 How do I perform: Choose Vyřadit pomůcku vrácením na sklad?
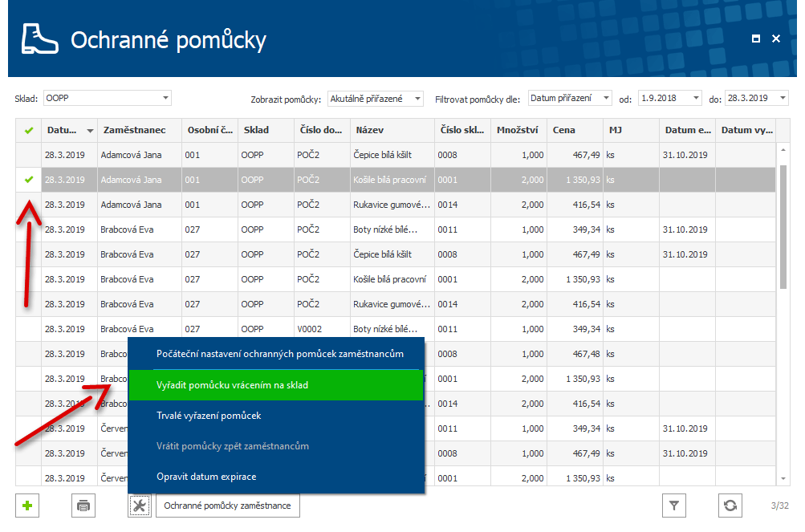point(276,385)
